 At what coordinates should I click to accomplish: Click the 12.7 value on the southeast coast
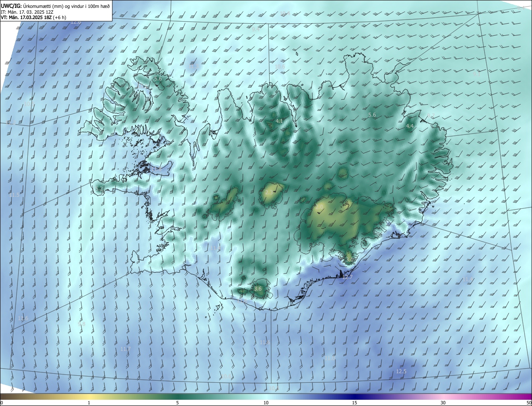click(x=347, y=277)
